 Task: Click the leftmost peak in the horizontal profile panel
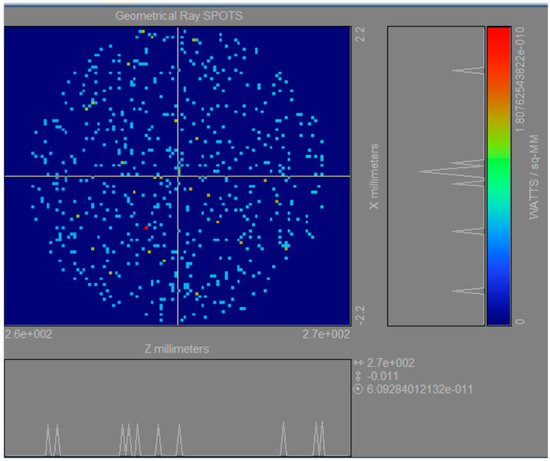[48, 440]
